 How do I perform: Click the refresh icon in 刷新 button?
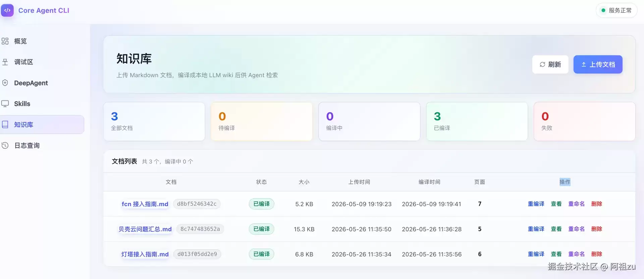[542, 64]
